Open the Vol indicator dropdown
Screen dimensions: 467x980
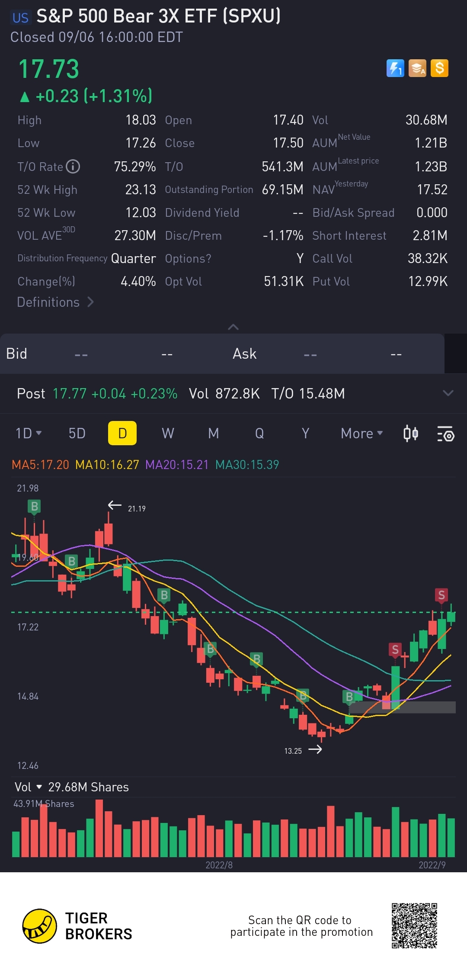[x=29, y=787]
